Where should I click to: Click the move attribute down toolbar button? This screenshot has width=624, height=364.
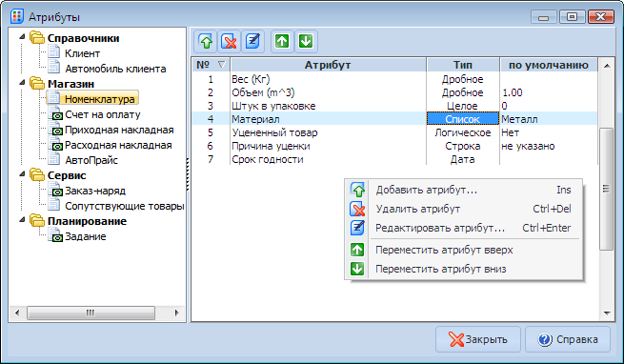coord(306,41)
